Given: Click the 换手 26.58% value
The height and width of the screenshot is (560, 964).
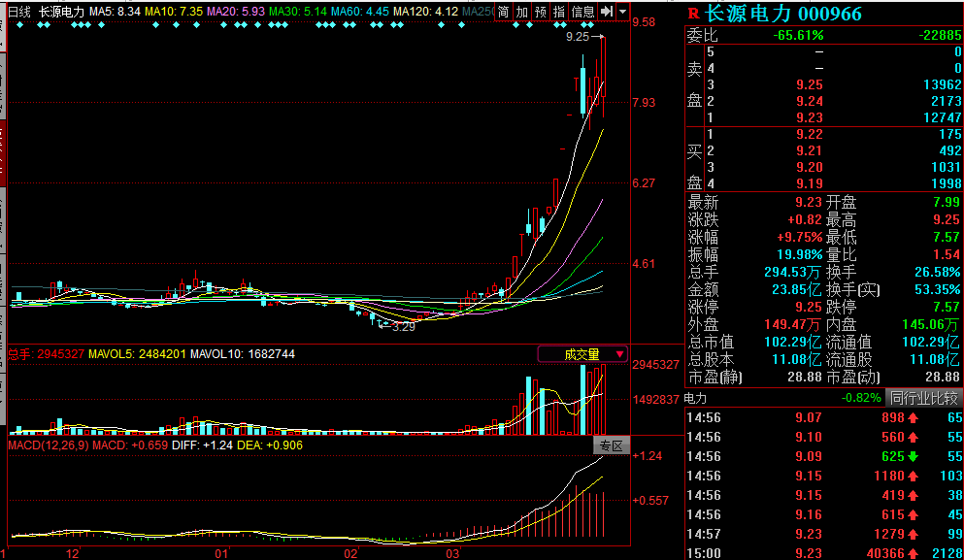Looking at the screenshot, I should (x=938, y=272).
